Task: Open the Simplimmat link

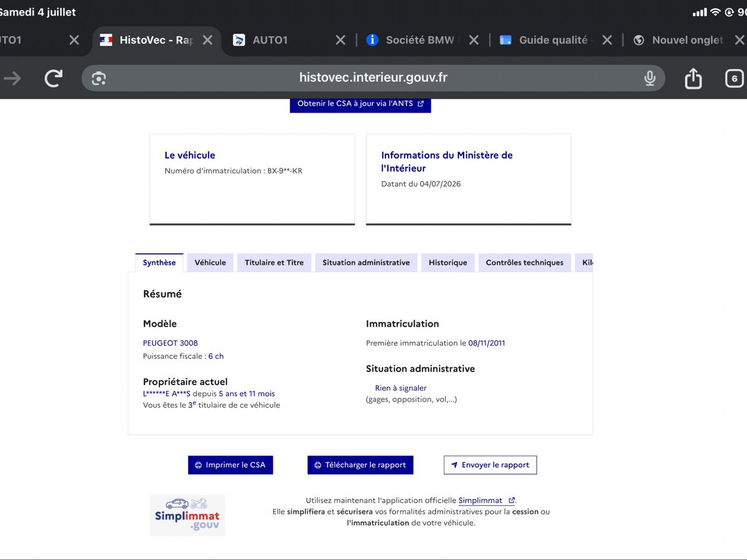Action: [486, 500]
